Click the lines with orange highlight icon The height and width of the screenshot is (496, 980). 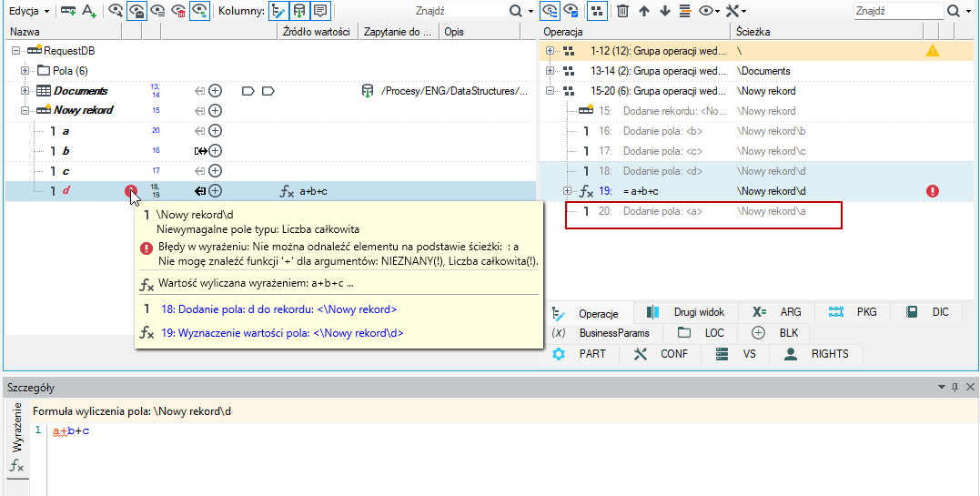[x=685, y=11]
